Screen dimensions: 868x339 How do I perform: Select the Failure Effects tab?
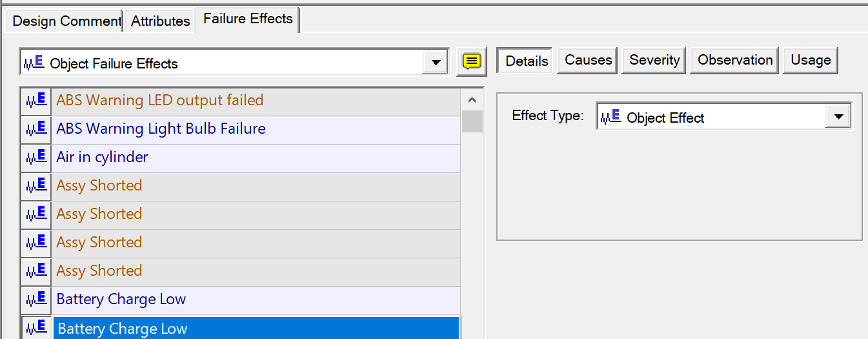point(248,19)
